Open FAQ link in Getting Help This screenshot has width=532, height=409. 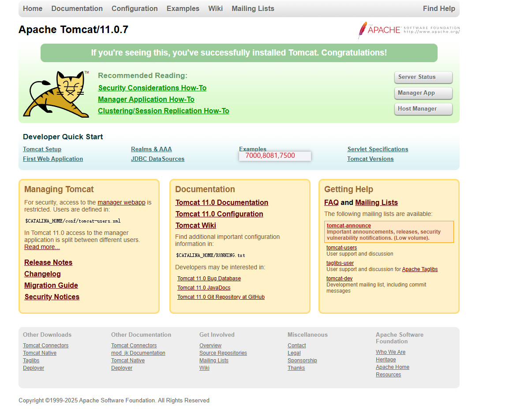pos(331,202)
